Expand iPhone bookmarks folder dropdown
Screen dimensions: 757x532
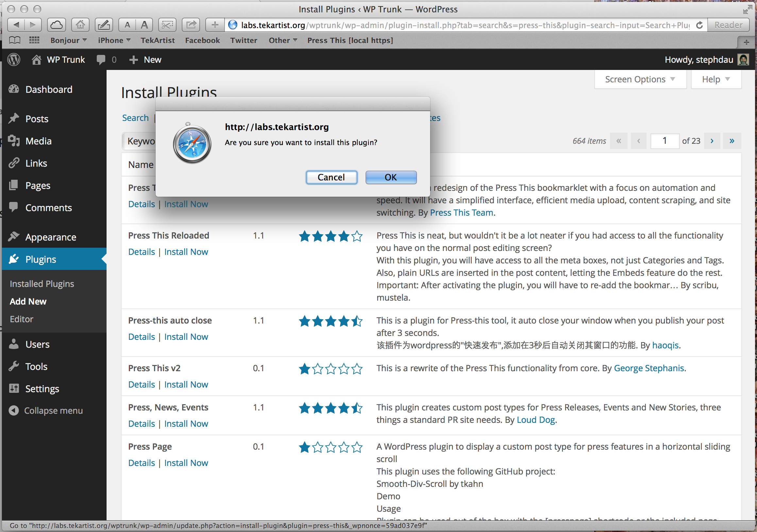114,40
